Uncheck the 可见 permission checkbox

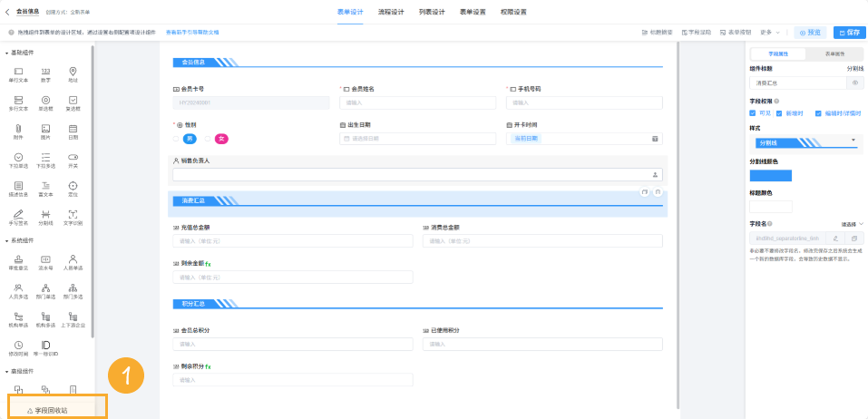point(752,113)
